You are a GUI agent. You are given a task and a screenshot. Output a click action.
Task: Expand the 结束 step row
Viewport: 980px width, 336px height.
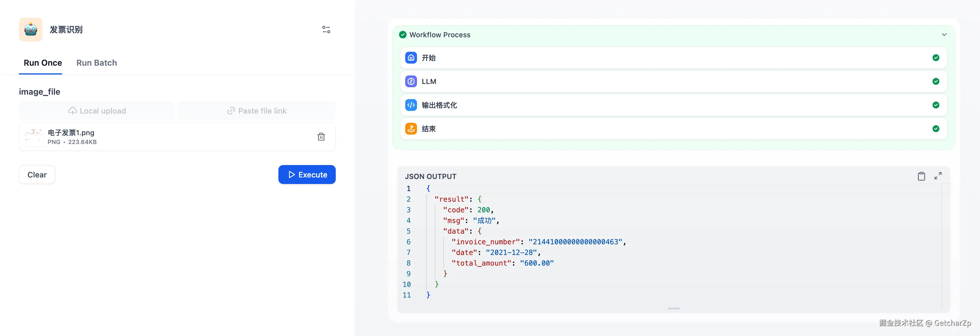point(673,128)
